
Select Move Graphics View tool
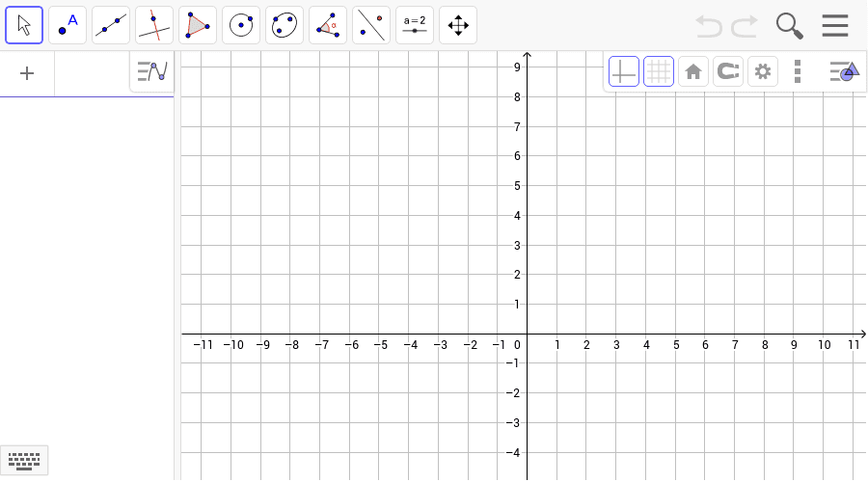[x=458, y=25]
